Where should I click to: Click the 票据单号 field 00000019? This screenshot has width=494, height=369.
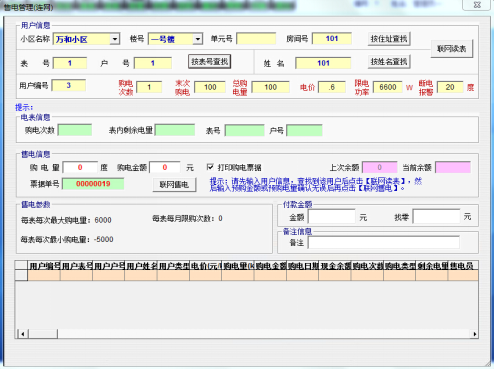click(93, 184)
